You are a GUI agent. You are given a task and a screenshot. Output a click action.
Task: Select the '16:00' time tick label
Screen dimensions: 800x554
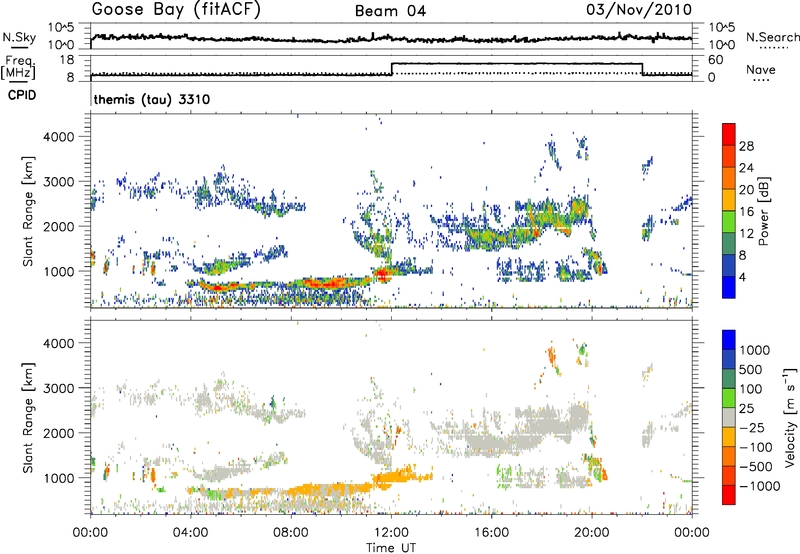point(491,533)
